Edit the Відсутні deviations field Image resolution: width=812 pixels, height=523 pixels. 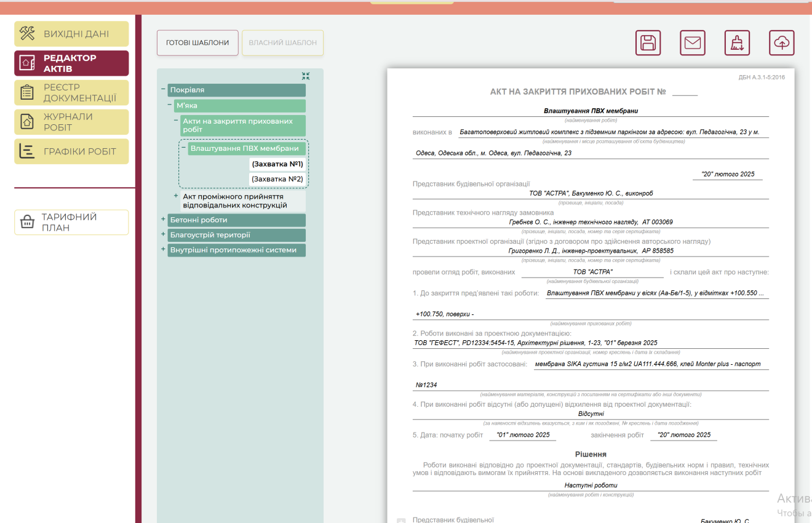591,414
